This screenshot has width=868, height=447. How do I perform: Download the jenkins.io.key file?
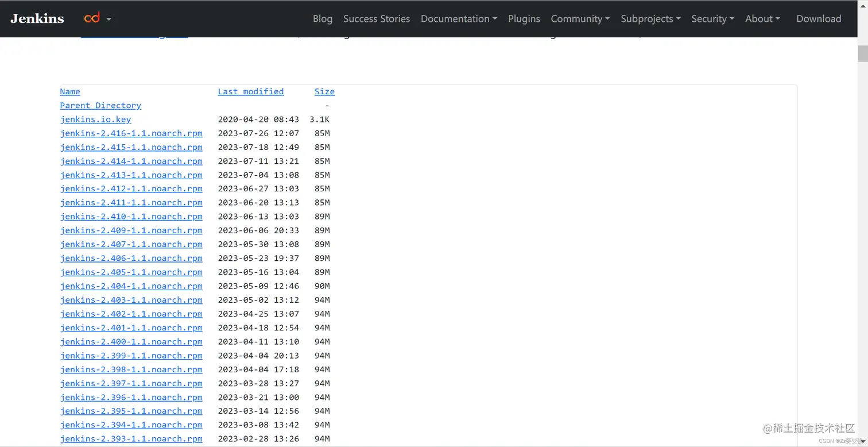(x=95, y=120)
